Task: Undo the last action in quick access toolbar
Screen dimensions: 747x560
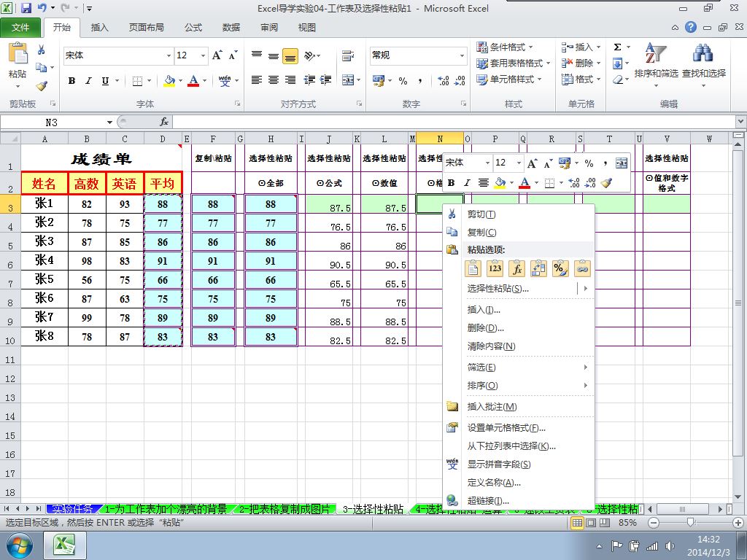Action: tap(42, 8)
